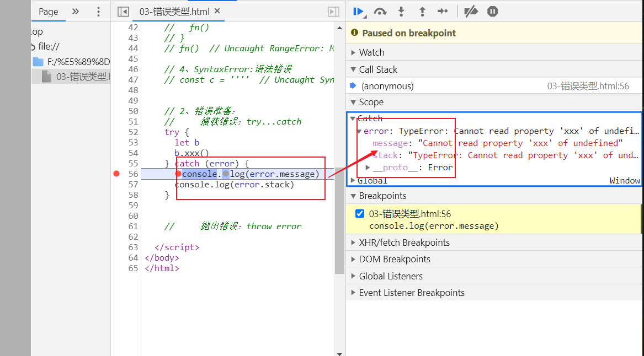Click the breakpoint code text console.log(error.message)
Viewport: 644px width, 356px height.
[x=434, y=226]
